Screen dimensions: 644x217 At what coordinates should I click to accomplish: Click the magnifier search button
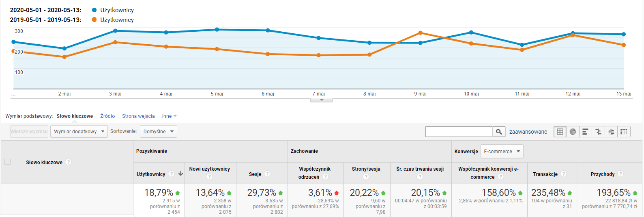(x=499, y=132)
